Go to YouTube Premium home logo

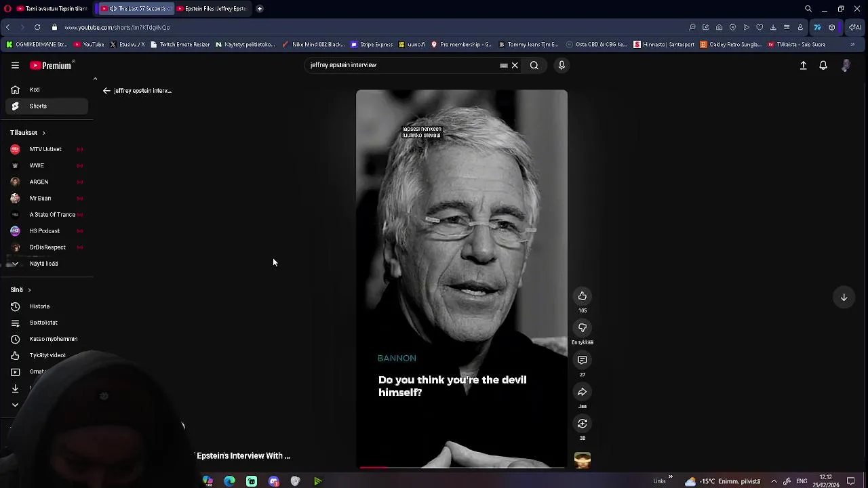(52, 65)
